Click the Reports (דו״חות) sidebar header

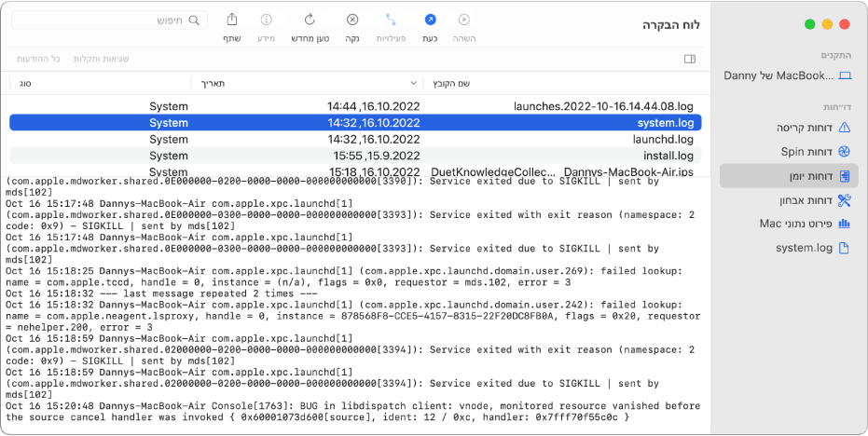837,107
